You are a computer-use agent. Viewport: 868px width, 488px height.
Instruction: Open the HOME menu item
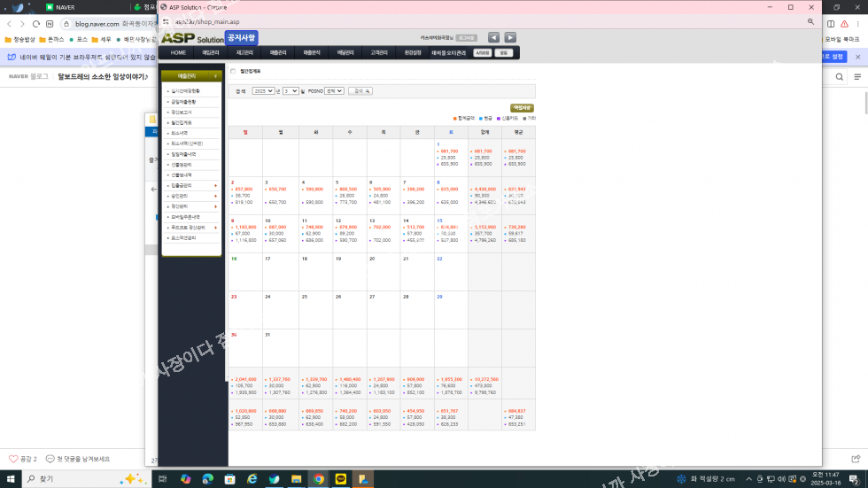178,52
